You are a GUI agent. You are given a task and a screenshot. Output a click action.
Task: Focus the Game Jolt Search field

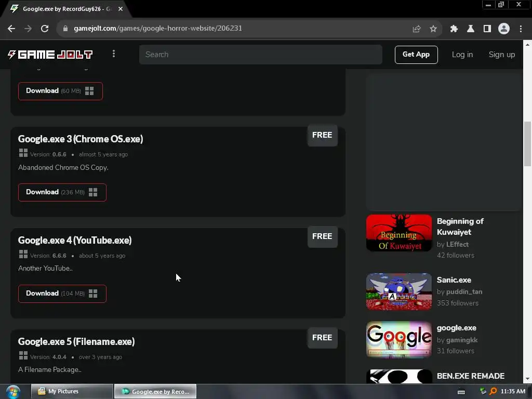(261, 54)
